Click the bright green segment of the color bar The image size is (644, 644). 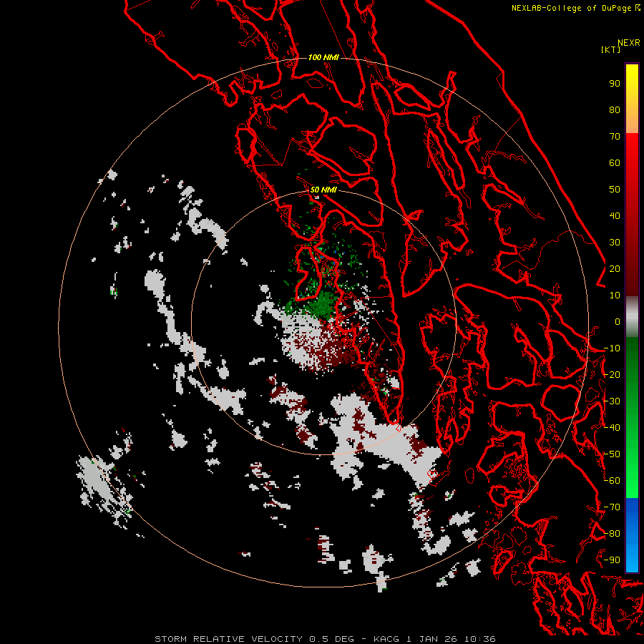pyautogui.click(x=632, y=418)
